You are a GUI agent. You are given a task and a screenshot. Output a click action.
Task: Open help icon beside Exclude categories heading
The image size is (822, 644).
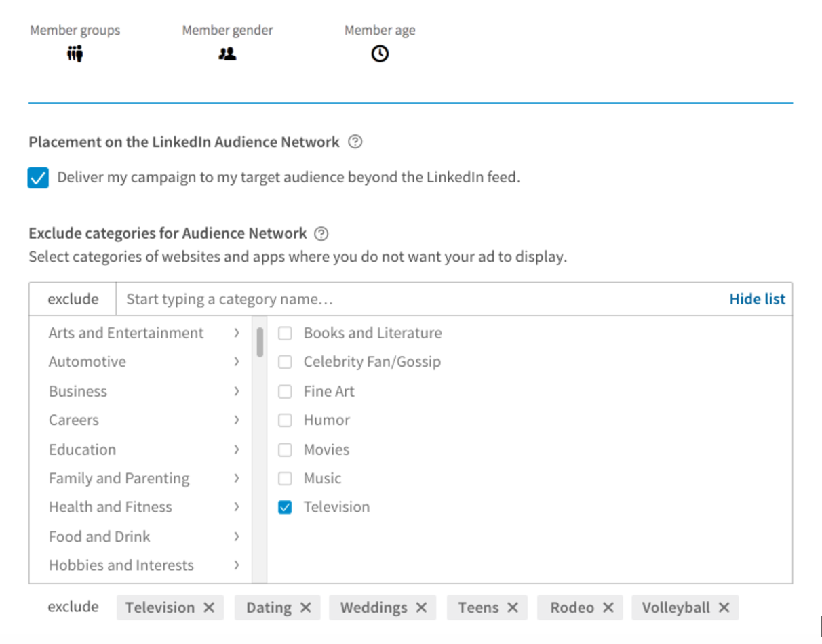[x=321, y=234]
